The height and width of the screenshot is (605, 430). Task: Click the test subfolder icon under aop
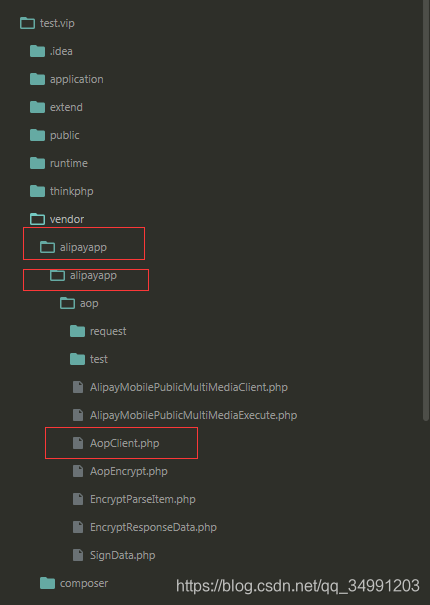click(78, 359)
